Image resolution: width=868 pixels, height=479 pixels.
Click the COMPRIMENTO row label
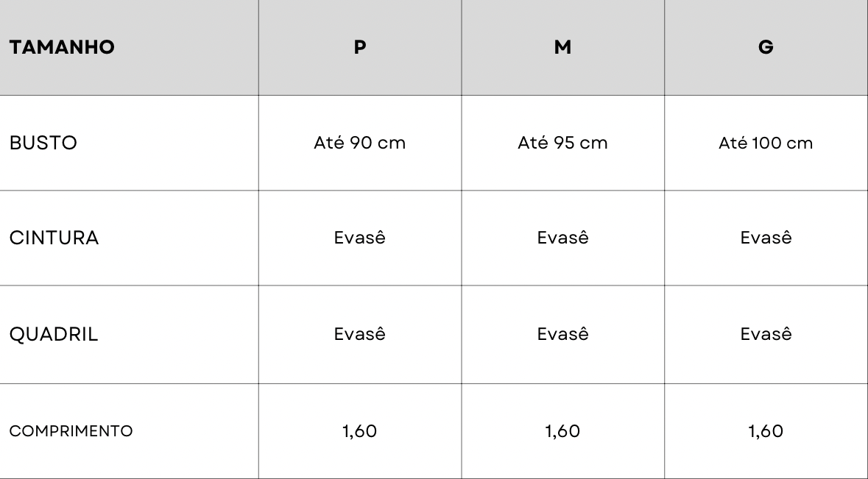click(x=71, y=431)
